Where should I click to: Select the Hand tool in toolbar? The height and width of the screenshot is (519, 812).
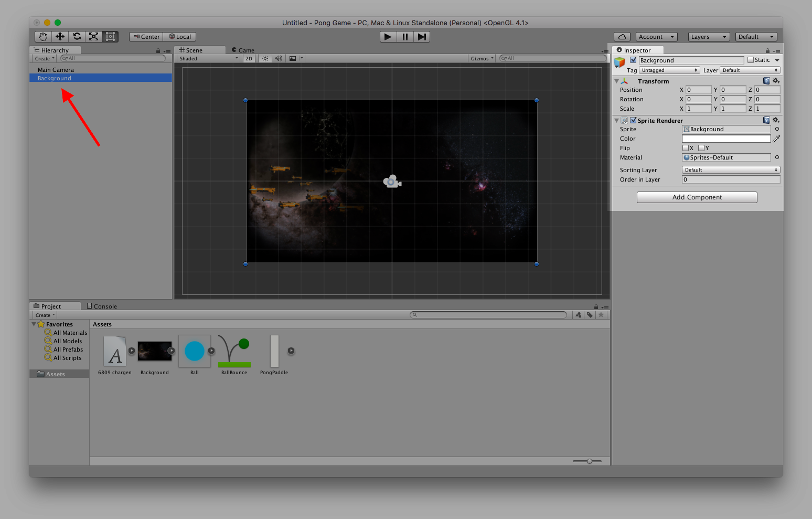pyautogui.click(x=43, y=37)
